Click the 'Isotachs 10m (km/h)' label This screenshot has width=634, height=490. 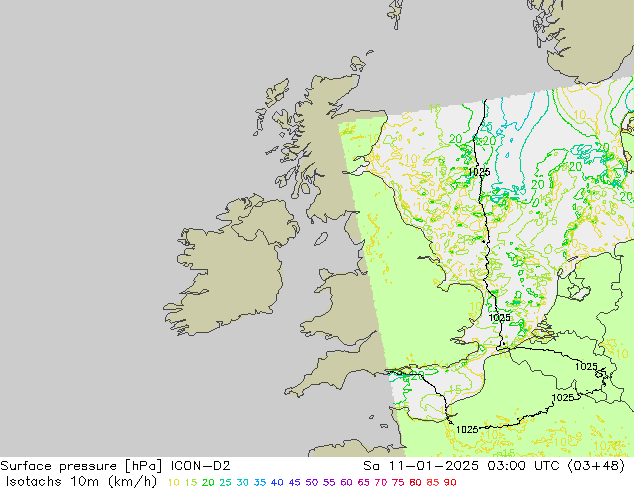point(81,482)
